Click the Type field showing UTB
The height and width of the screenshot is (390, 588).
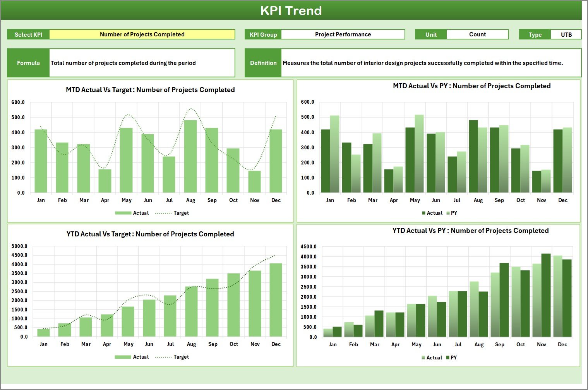click(566, 34)
